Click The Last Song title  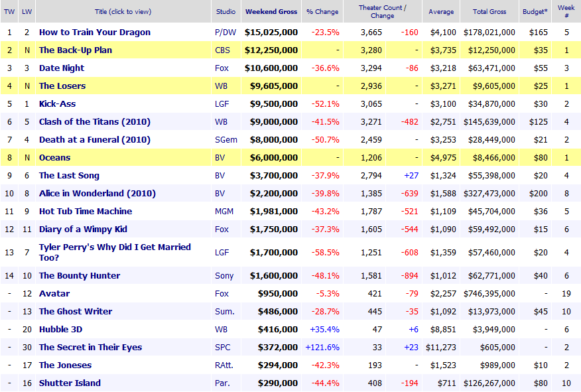pyautogui.click(x=69, y=176)
